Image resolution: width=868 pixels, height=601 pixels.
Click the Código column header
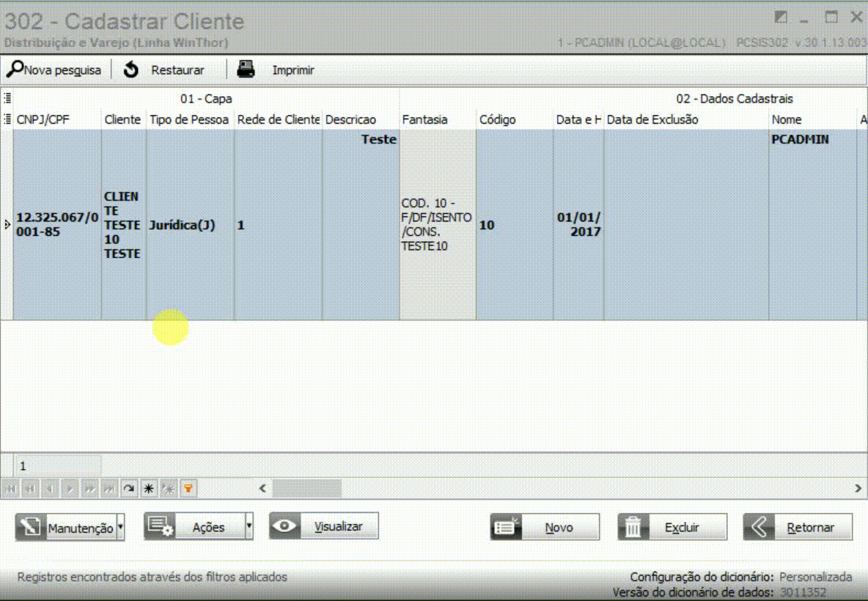click(x=514, y=119)
